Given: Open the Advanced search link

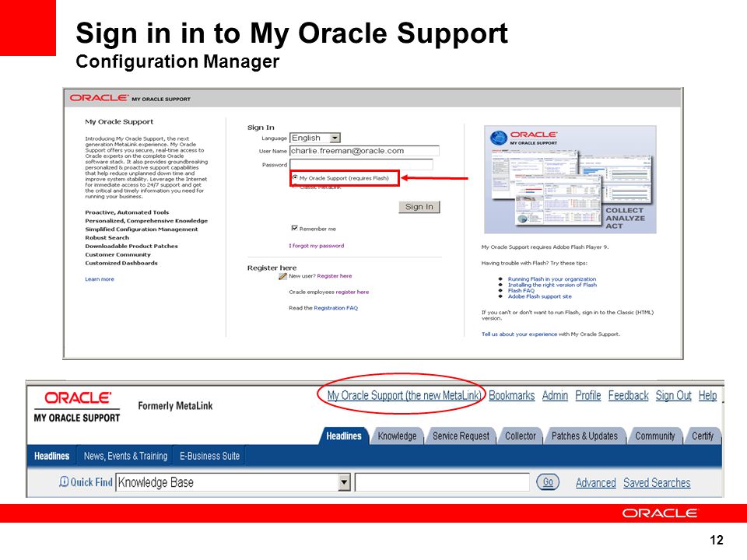Looking at the screenshot, I should [595, 483].
